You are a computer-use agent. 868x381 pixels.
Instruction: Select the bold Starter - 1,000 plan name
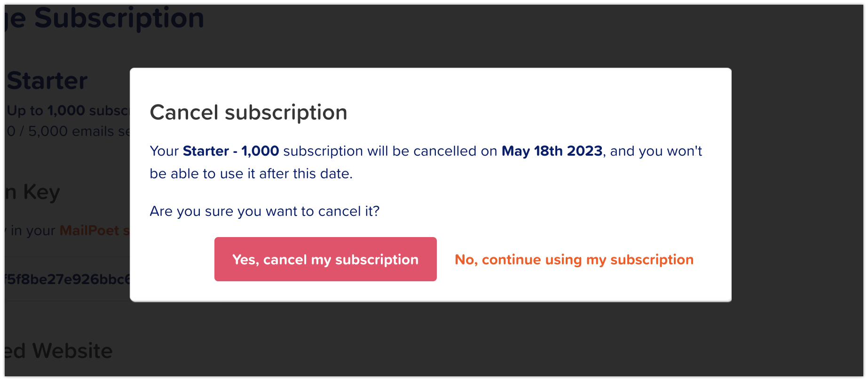pyautogui.click(x=231, y=151)
